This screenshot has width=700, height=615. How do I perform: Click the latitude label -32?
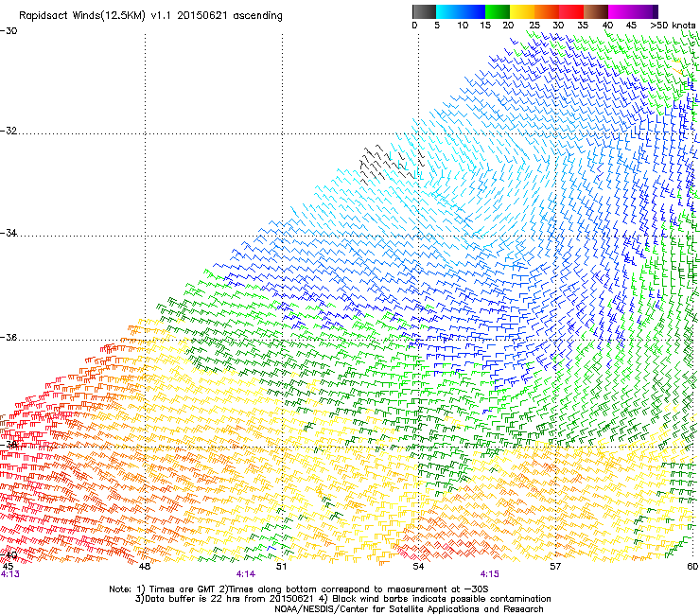pyautogui.click(x=9, y=131)
